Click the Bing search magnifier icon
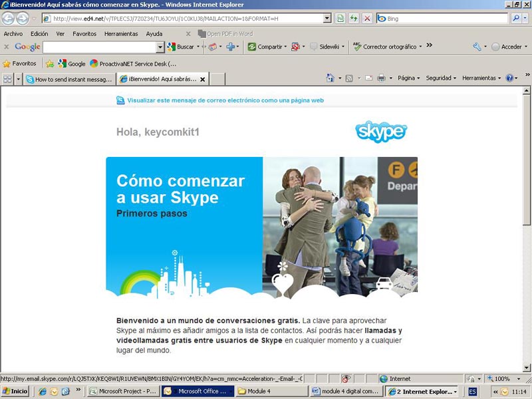 pyautogui.click(x=516, y=19)
